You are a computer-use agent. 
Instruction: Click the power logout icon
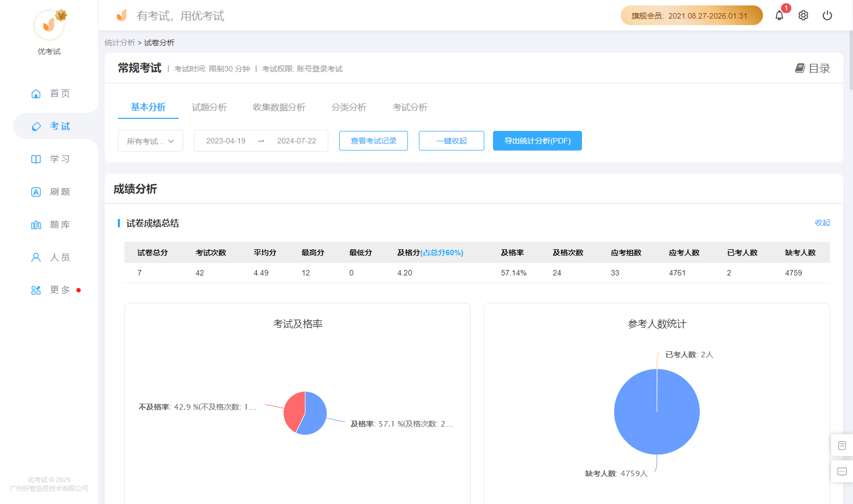tap(827, 15)
